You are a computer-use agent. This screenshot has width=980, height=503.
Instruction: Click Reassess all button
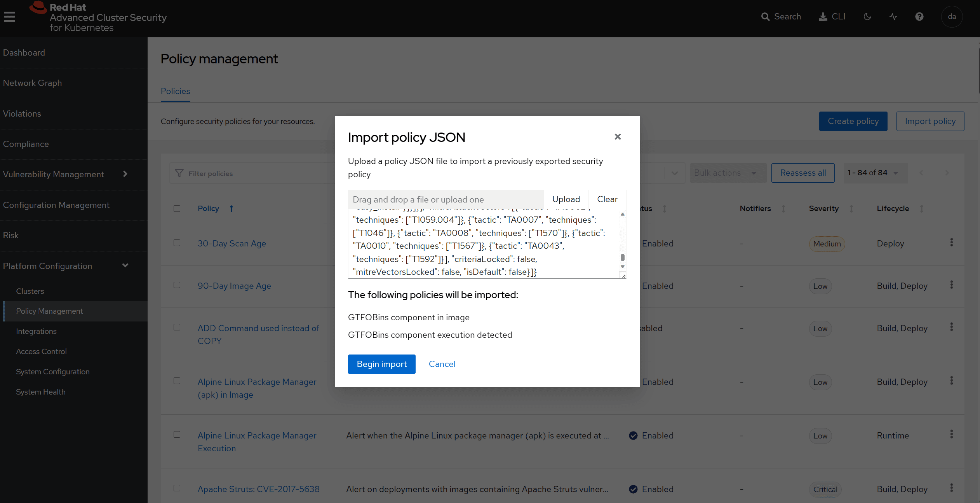(x=803, y=173)
